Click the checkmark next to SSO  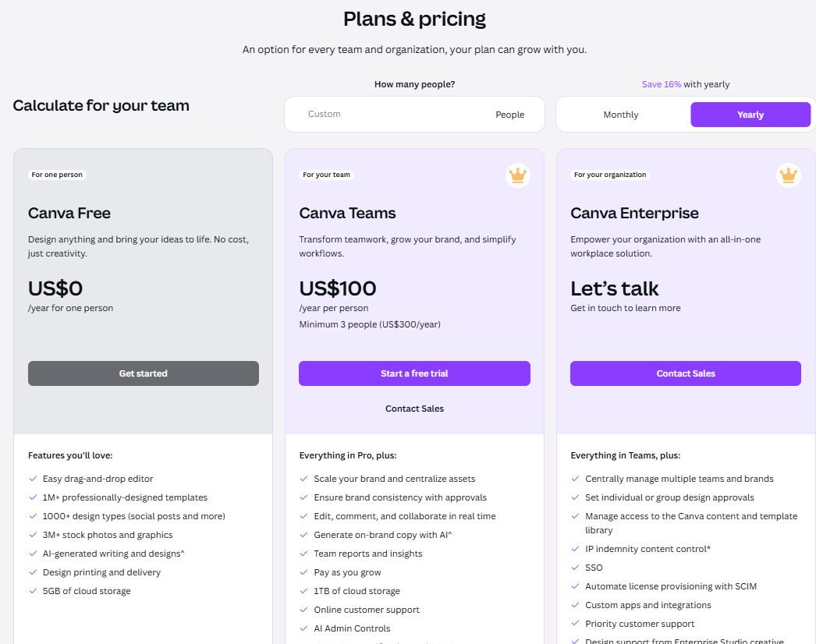575,568
